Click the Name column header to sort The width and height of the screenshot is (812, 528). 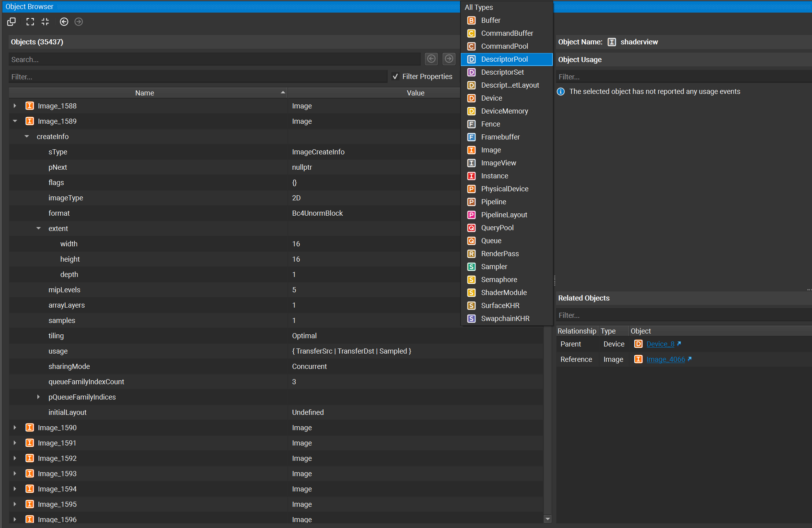pos(144,93)
